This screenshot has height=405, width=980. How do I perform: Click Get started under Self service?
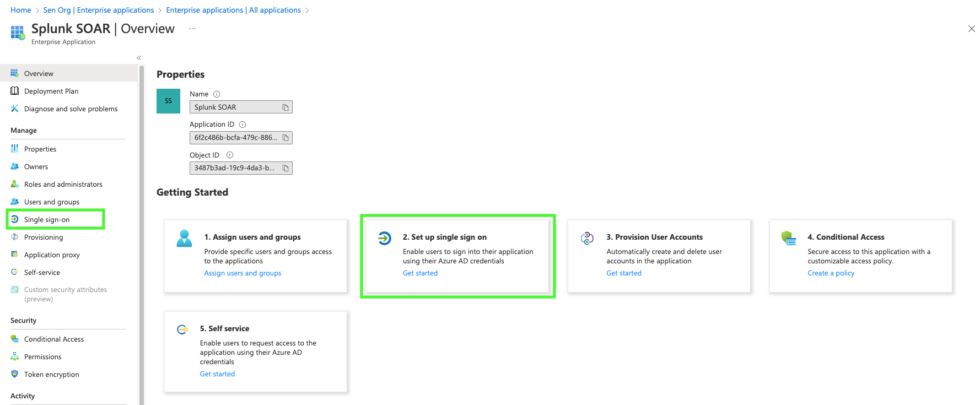[217, 374]
